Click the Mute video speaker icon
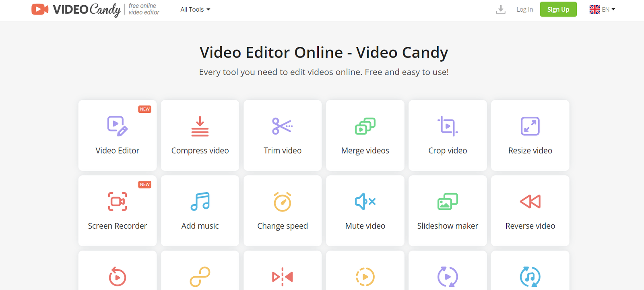The width and height of the screenshot is (644, 290). [x=365, y=201]
